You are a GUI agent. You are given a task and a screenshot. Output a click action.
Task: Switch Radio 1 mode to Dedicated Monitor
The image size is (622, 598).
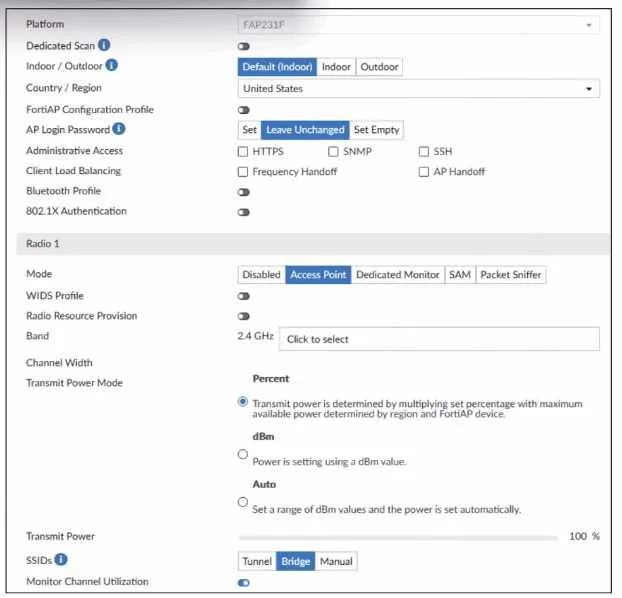[398, 275]
